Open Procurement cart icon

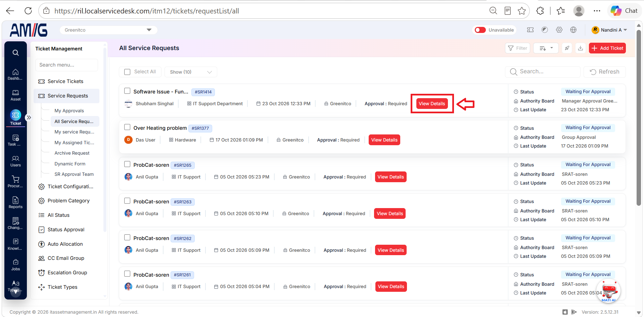pos(15,182)
